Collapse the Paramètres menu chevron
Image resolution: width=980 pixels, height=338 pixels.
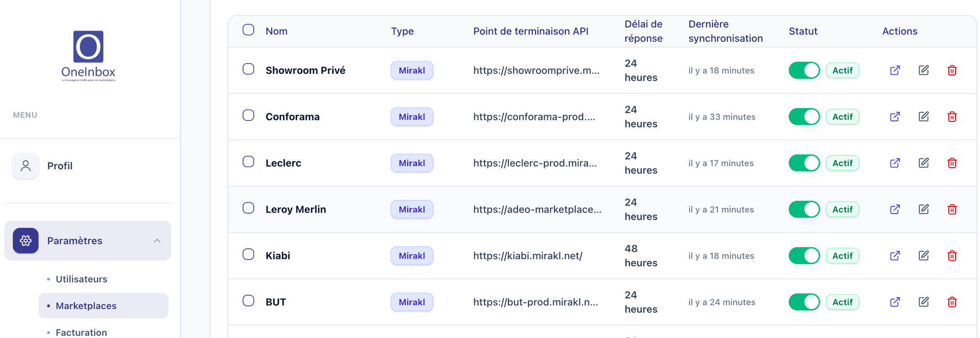click(x=157, y=241)
